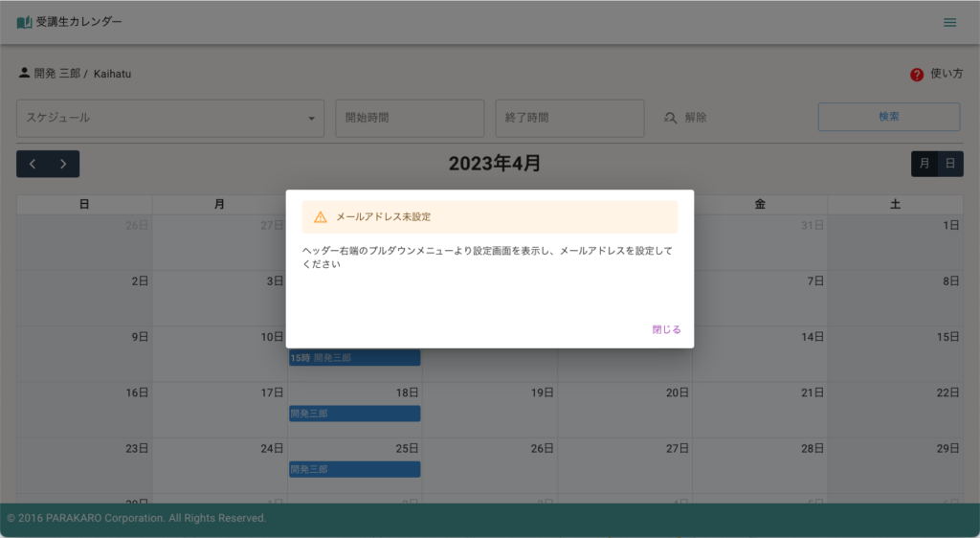Switch to 月 month view

(x=924, y=164)
